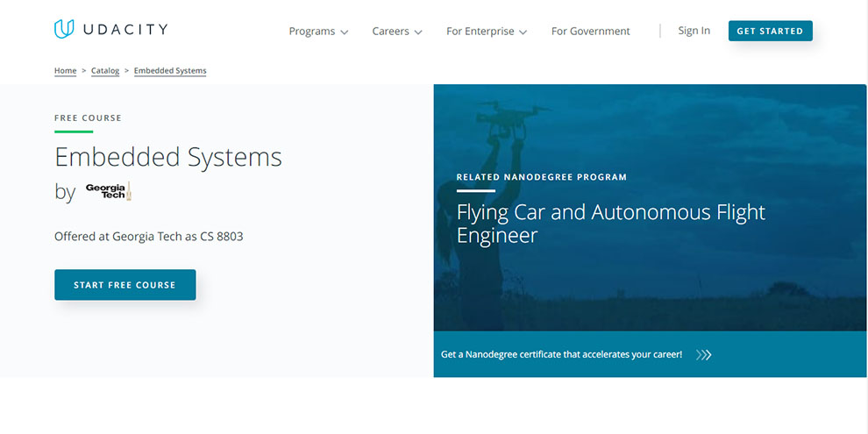Screen dimensions: 868x434
Task: Click the START FREE COURSE button
Action: [x=125, y=285]
